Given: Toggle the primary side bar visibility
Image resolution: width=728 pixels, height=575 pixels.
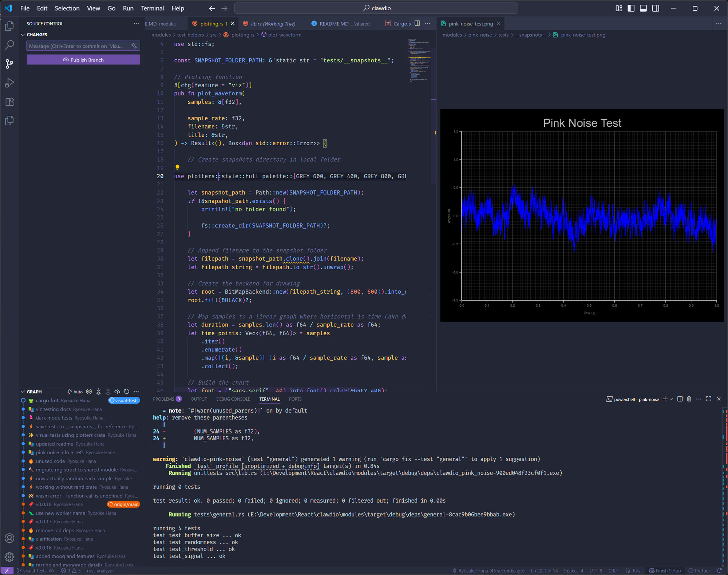Looking at the screenshot, I should pos(630,8).
